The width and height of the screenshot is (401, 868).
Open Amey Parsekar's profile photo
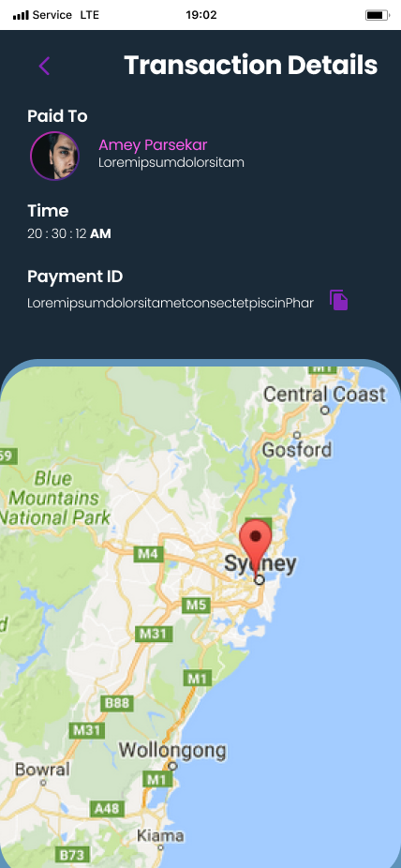click(54, 157)
